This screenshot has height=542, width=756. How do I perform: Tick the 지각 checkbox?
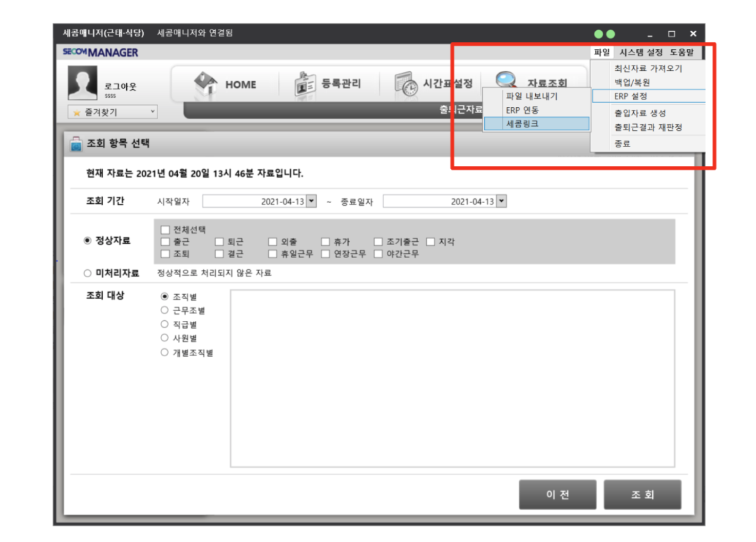click(x=430, y=242)
